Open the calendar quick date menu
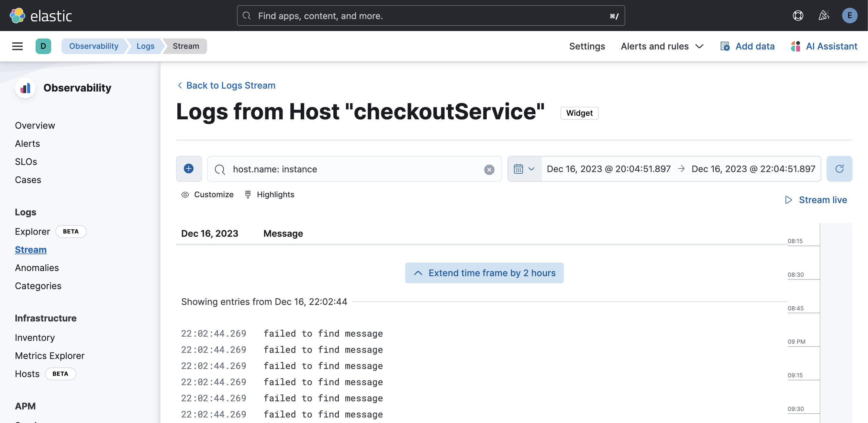Viewport: 868px width, 423px height. coord(524,169)
